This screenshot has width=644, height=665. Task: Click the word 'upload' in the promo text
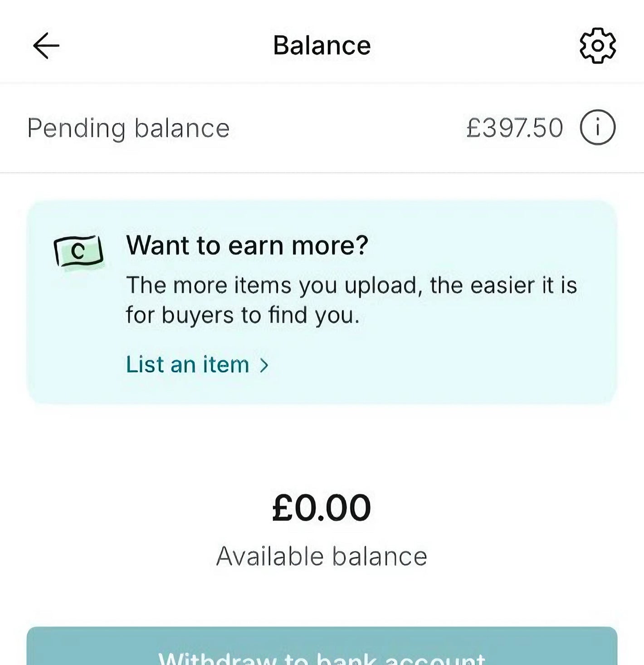(381, 286)
